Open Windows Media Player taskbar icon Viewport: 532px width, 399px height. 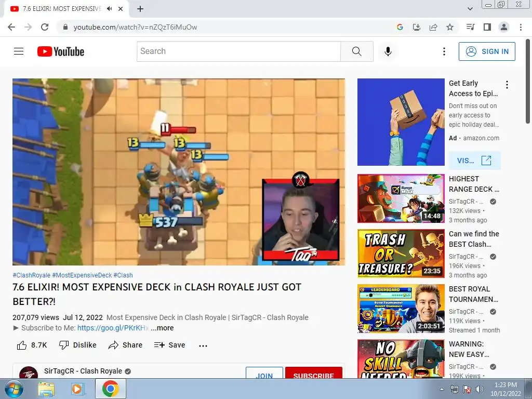click(x=78, y=389)
